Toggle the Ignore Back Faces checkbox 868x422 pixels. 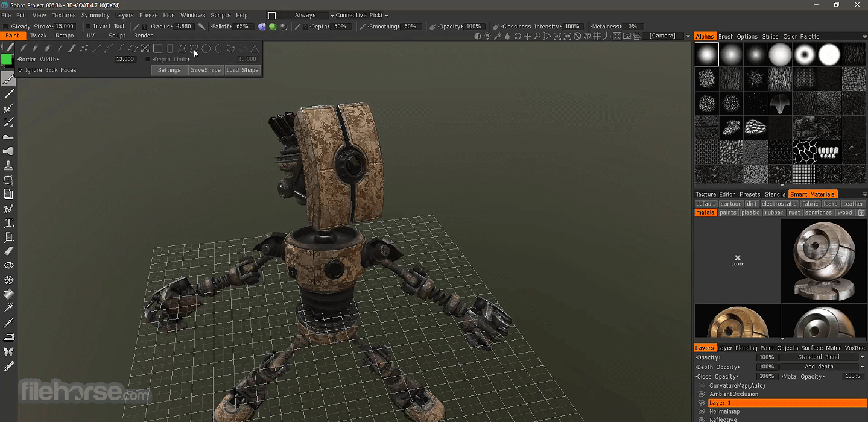coord(21,70)
